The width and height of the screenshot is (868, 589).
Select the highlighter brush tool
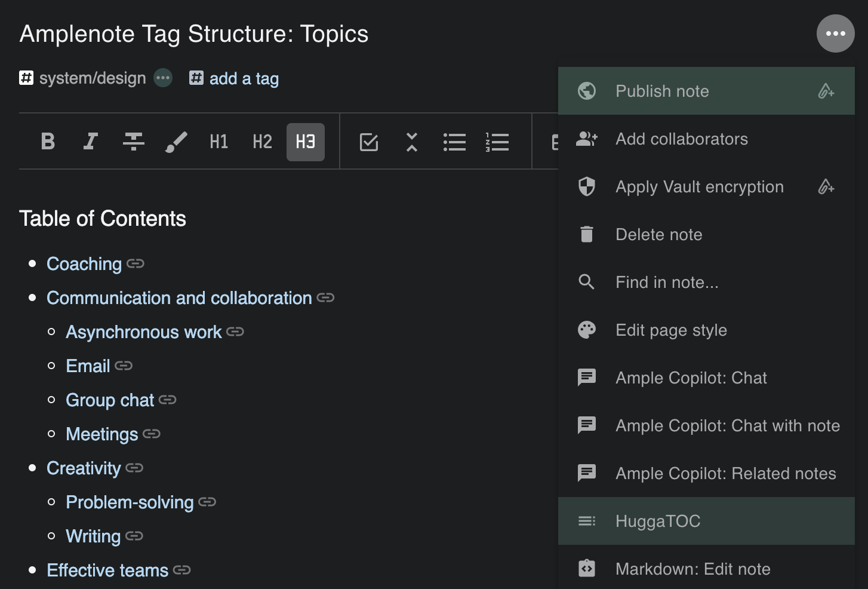[x=176, y=142]
